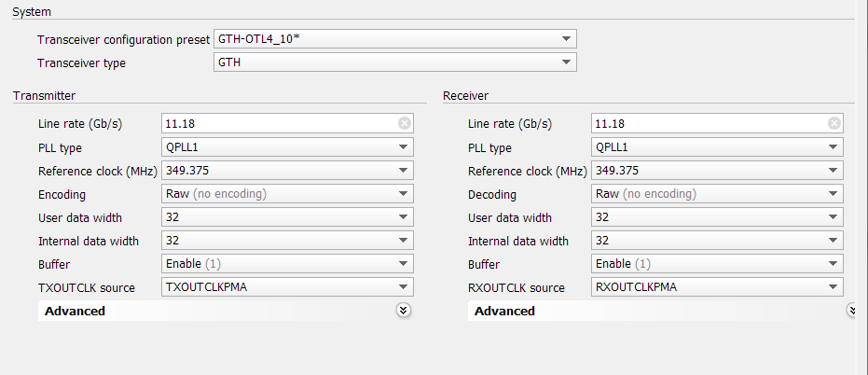Open Receiver Reference clock dropdown
Image resolution: width=868 pixels, height=375 pixels.
point(718,171)
